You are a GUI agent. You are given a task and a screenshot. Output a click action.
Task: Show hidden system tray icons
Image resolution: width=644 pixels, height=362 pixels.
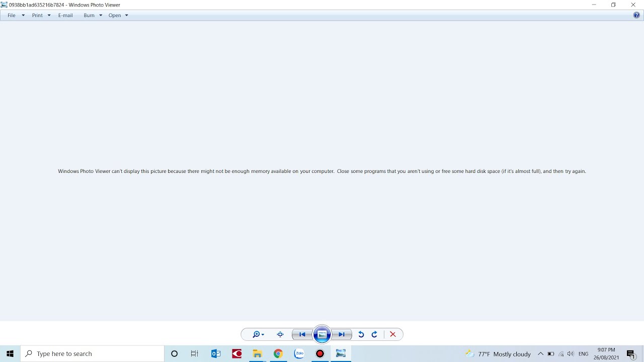point(540,354)
